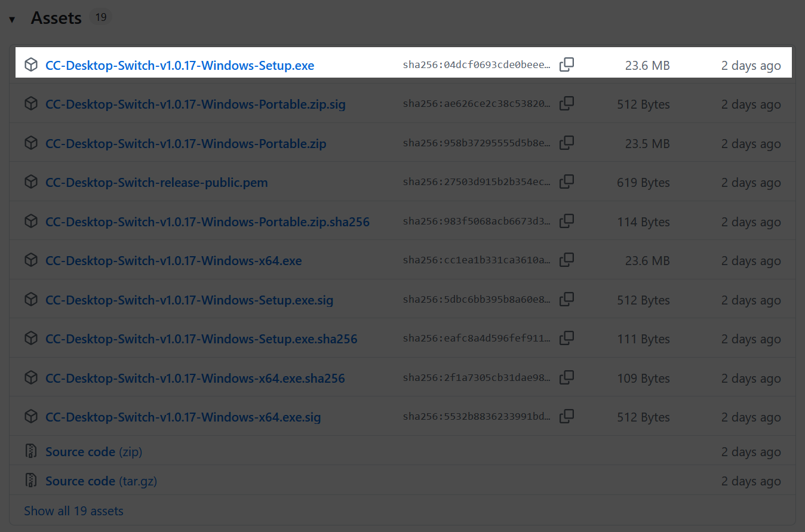Click hash text sha256:04dcf0693cde0beee

(x=477, y=65)
